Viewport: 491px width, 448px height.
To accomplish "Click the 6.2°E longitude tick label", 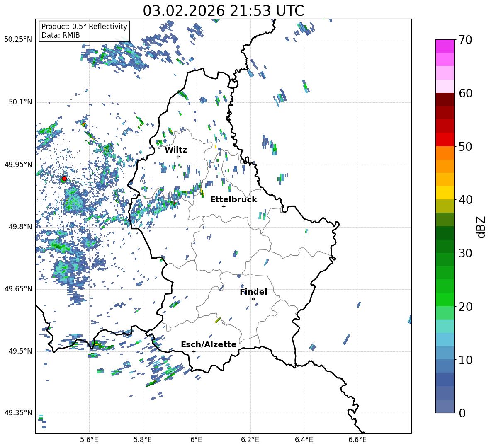I will [250, 439].
